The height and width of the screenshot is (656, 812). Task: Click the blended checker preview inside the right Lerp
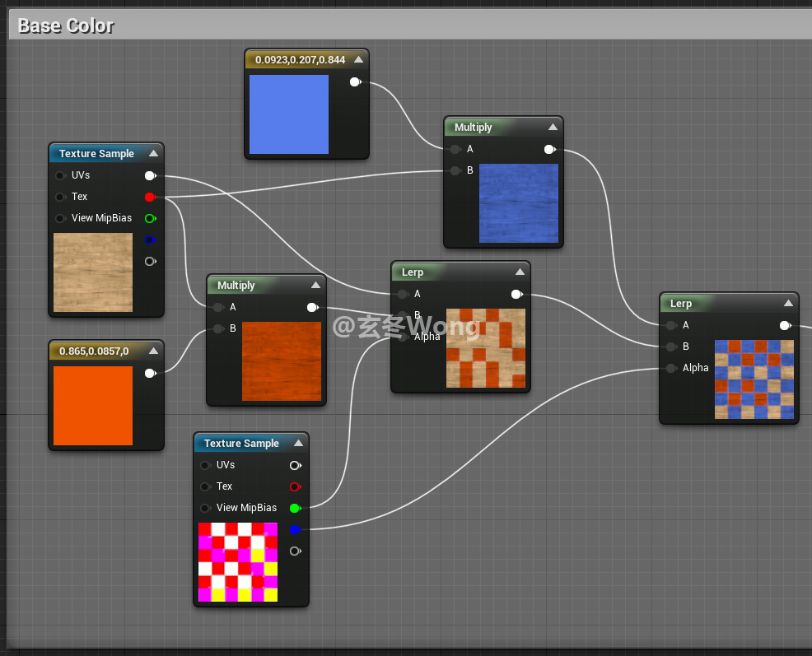click(x=754, y=380)
